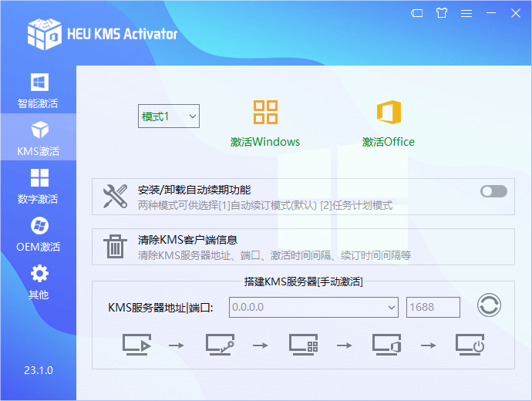Click the 两种模式可供选择 description text
Viewport: 532px width, 401px height.
[x=265, y=205]
